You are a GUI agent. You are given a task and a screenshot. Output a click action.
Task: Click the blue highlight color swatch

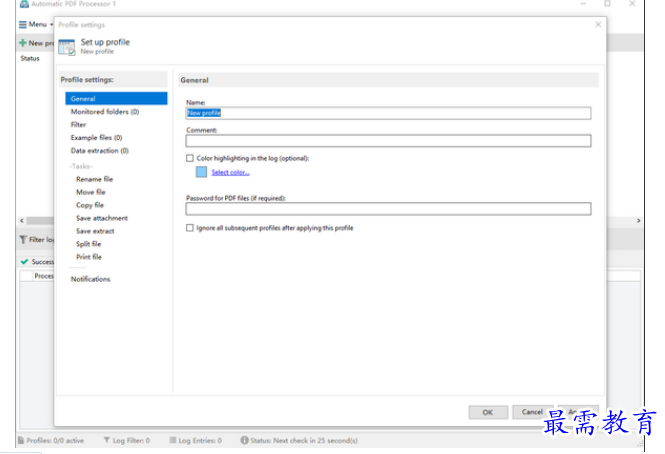[x=201, y=172]
